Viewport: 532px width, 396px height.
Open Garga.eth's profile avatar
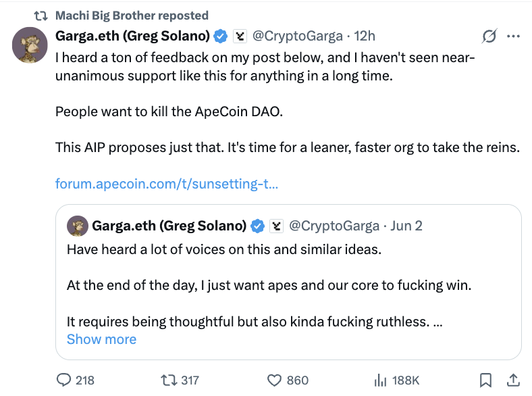30,46
